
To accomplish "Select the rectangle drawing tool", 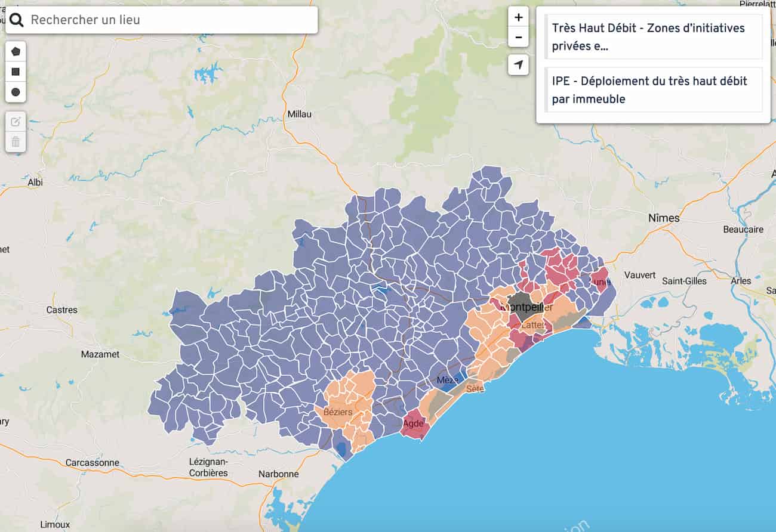I will click(x=16, y=72).
